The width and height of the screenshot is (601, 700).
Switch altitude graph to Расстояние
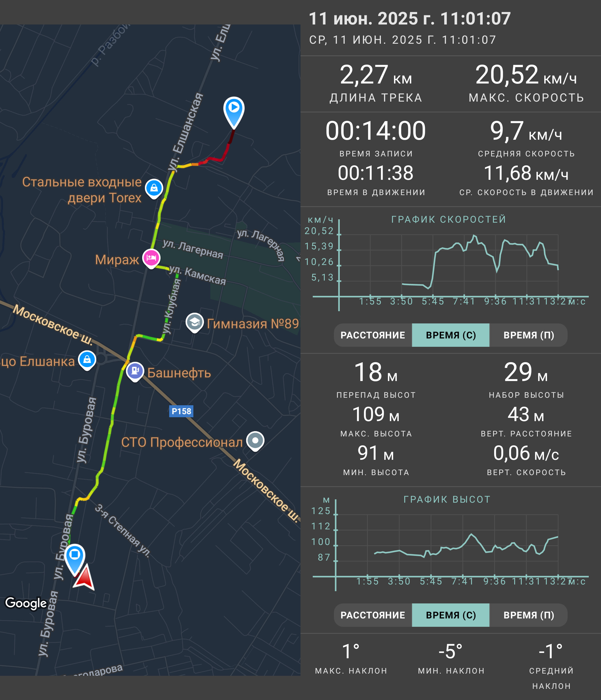tap(373, 615)
